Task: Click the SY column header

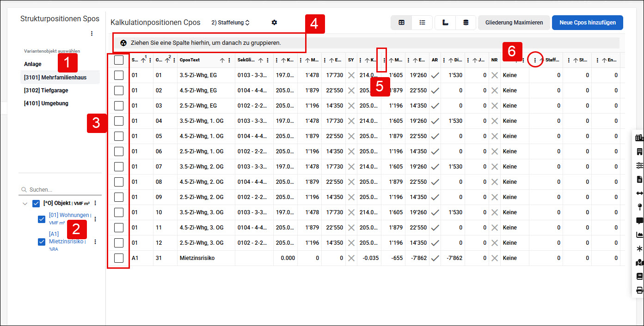Action: pos(351,60)
